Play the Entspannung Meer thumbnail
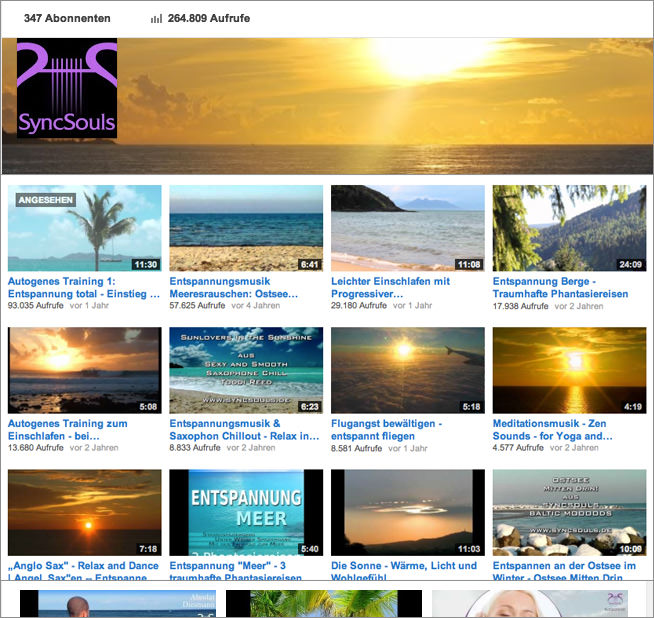 (x=246, y=512)
